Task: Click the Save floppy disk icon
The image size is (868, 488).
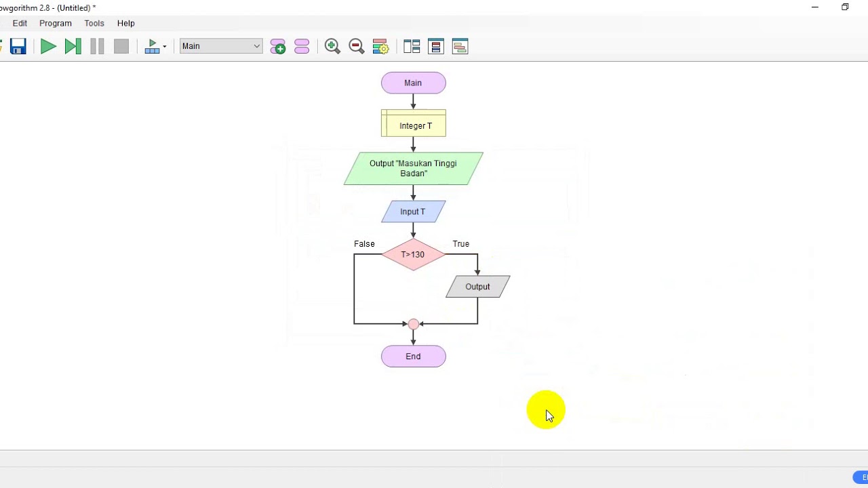Action: point(18,46)
